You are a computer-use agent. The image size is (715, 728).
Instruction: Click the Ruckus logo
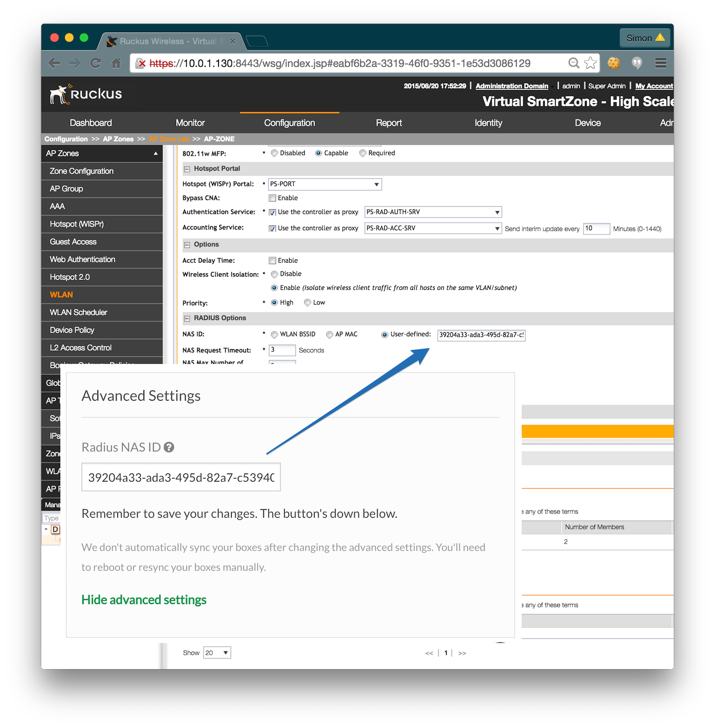pyautogui.click(x=86, y=94)
